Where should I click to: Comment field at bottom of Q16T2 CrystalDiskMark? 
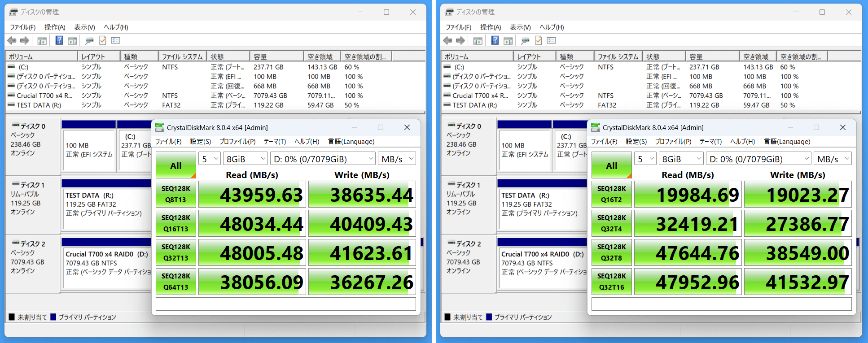pyautogui.click(x=722, y=304)
